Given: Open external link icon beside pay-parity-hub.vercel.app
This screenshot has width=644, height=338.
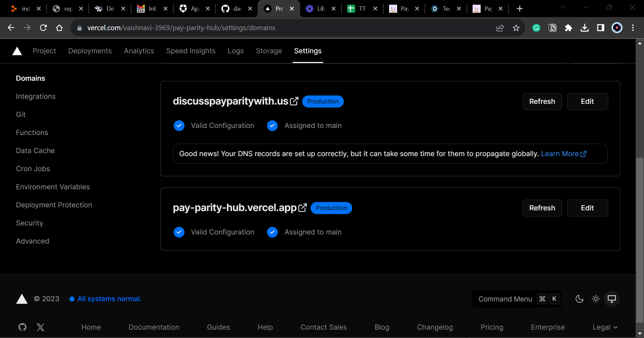Looking at the screenshot, I should click(303, 208).
